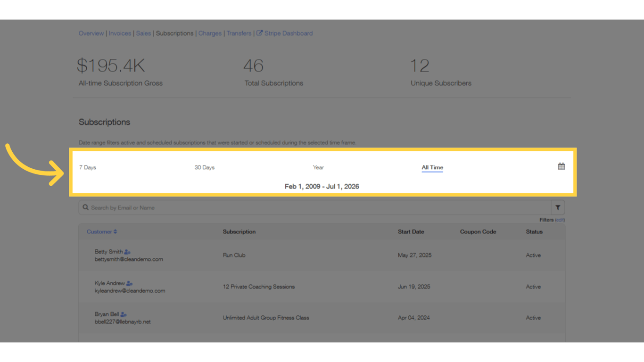644x362 pixels.
Task: Open the Feb 1, 2009 - Jul 1, 2026 range
Action: (322, 186)
